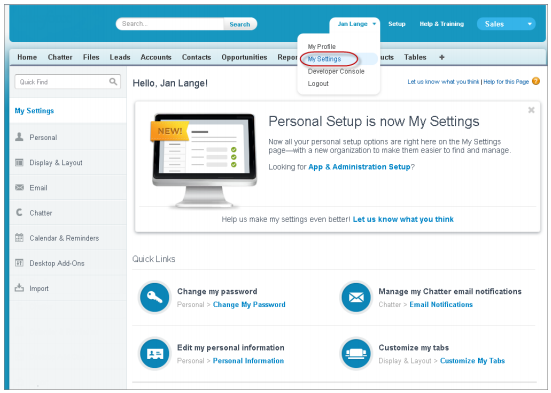This screenshot has width=551, height=393.
Task: Select My Settings from the user menu
Action: [324, 59]
